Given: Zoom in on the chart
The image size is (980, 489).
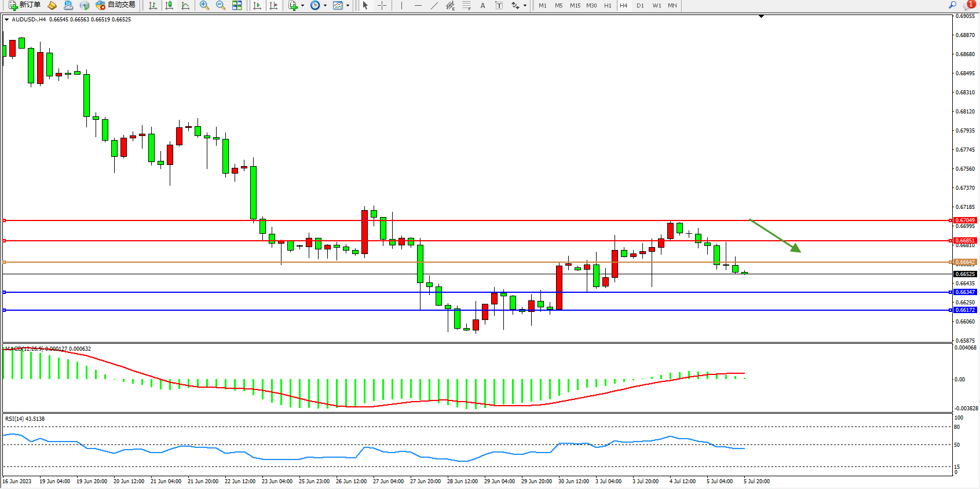Looking at the screenshot, I should [204, 5].
